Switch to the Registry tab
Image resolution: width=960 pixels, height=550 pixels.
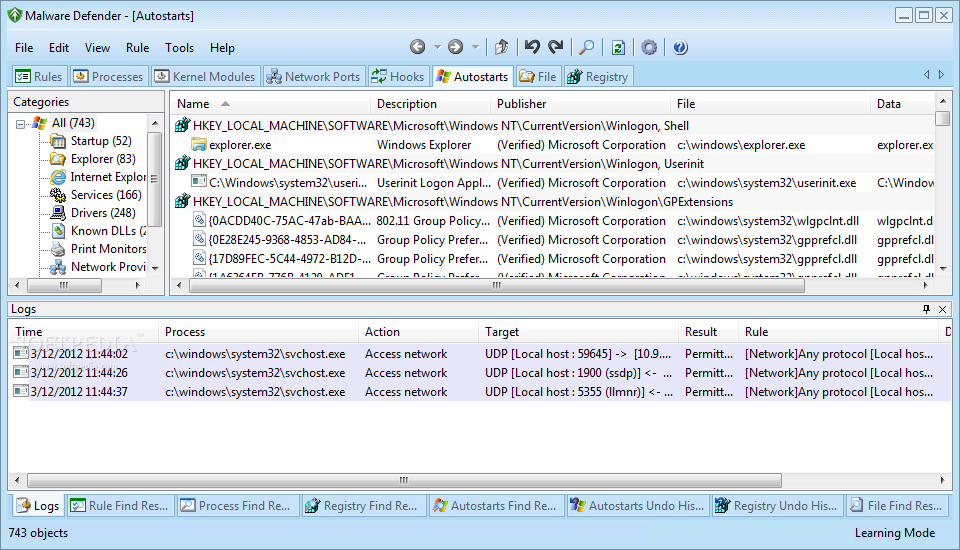pyautogui.click(x=598, y=77)
